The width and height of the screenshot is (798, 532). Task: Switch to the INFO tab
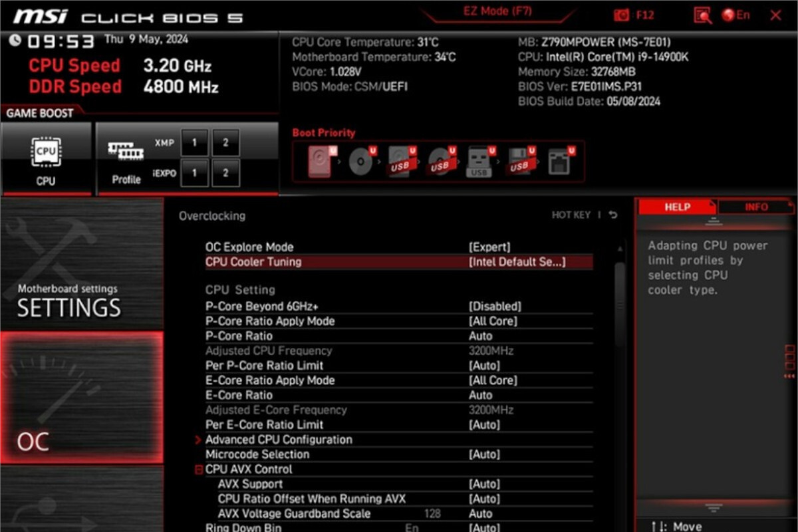coord(756,207)
